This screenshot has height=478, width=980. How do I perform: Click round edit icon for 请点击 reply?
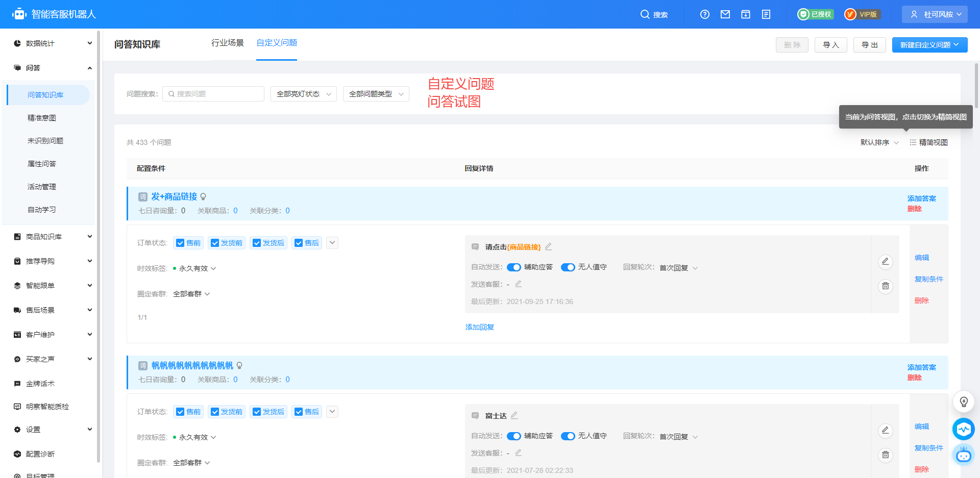(x=886, y=262)
